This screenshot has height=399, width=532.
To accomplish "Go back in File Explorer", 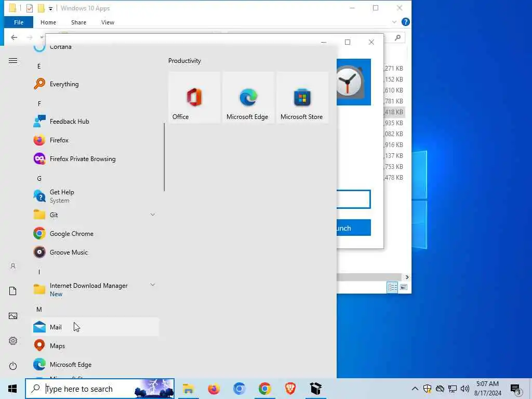I will [14, 37].
